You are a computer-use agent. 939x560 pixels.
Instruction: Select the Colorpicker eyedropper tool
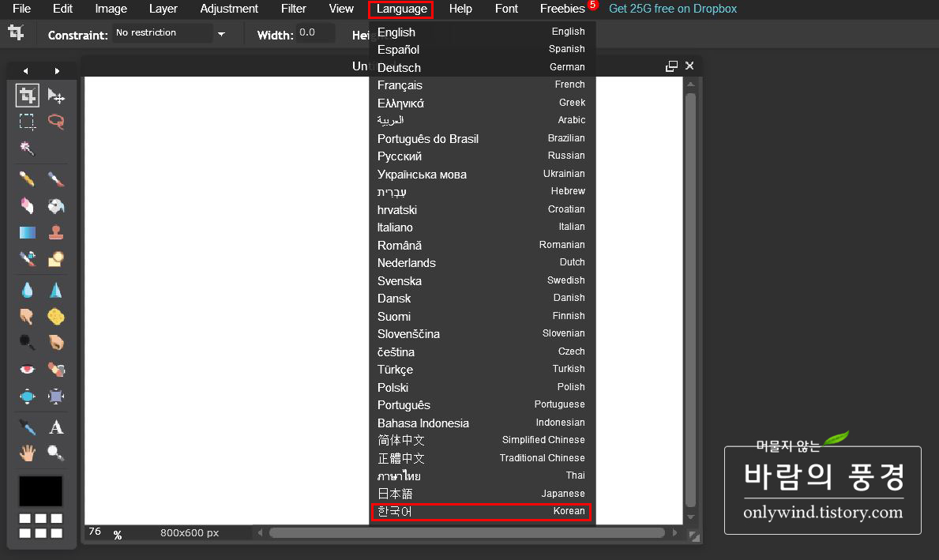27,427
